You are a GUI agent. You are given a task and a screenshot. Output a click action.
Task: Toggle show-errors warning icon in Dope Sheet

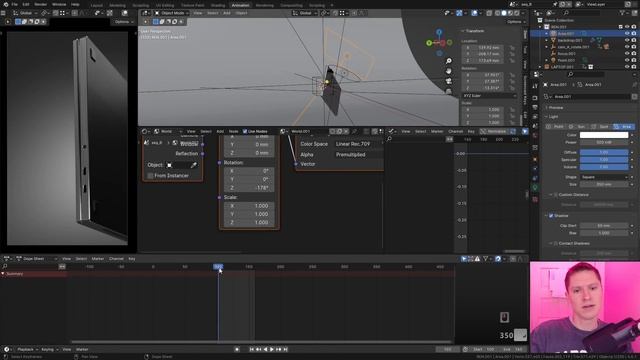(x=477, y=259)
